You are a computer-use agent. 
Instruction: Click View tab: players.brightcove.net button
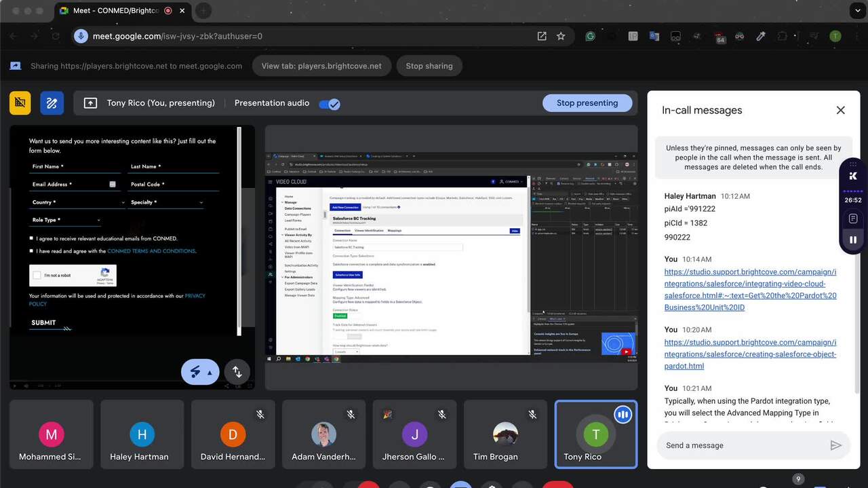pyautogui.click(x=321, y=66)
